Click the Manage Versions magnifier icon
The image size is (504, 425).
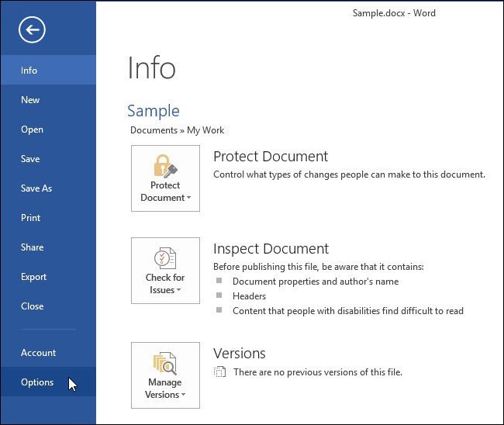165,362
